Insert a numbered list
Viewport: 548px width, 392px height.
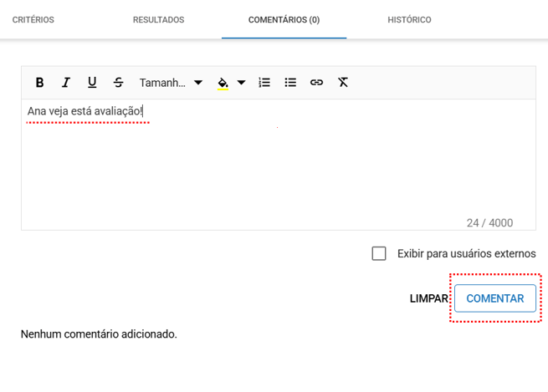click(264, 83)
